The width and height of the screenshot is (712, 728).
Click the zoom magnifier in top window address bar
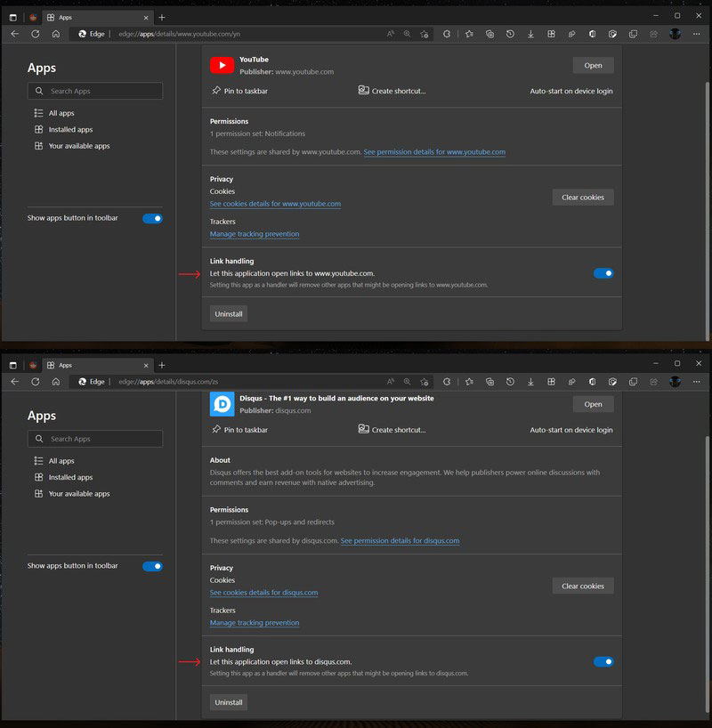[x=408, y=34]
